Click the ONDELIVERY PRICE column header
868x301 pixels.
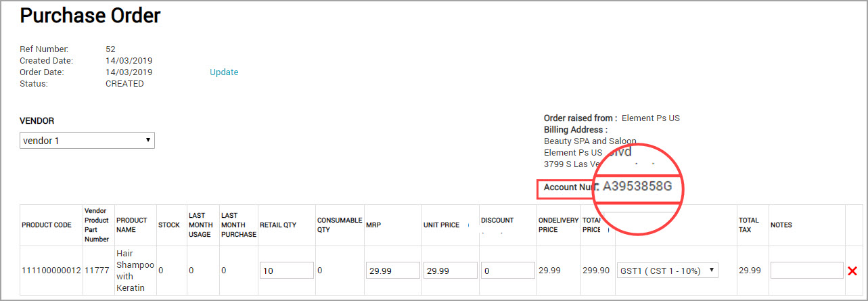[x=559, y=225]
